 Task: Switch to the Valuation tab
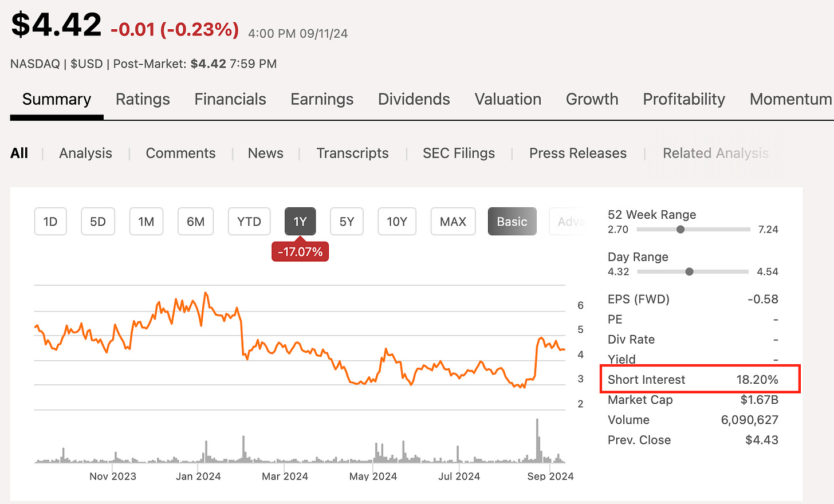pyautogui.click(x=508, y=100)
